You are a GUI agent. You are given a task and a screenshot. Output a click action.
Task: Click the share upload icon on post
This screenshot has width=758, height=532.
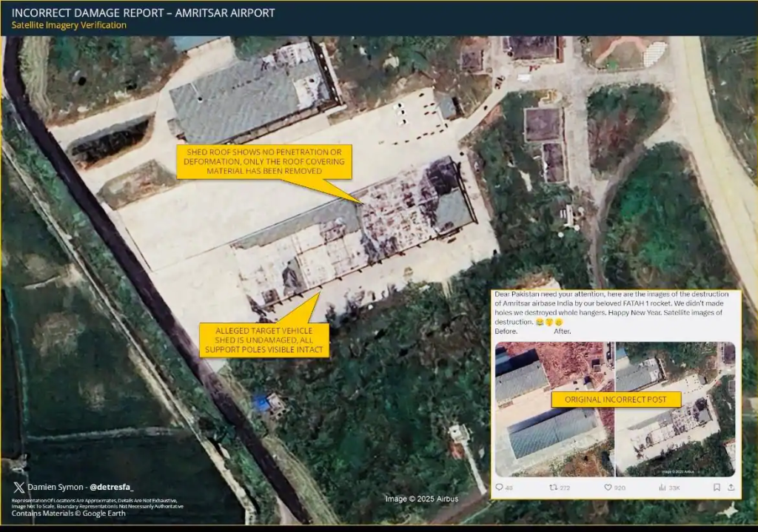[x=731, y=488]
